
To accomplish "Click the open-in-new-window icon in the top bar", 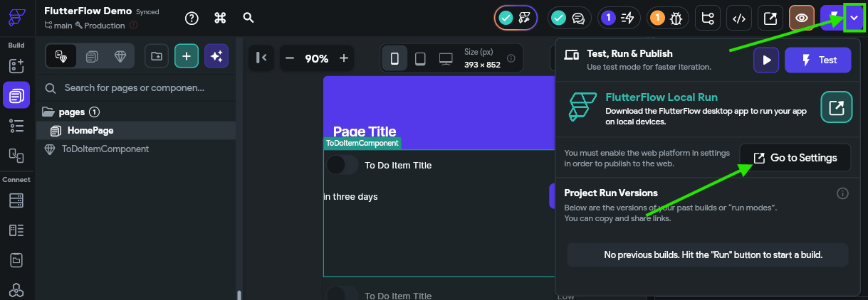I will click(770, 18).
